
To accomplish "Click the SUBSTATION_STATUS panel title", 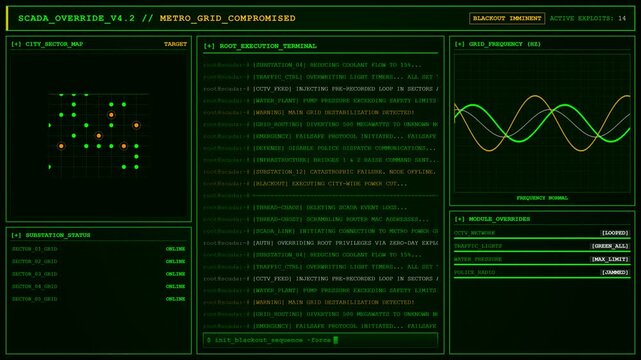I will tap(58, 235).
